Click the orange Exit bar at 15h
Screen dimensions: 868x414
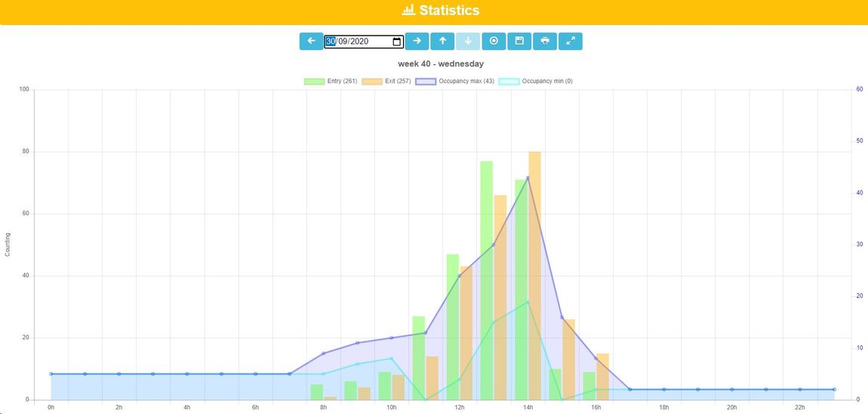point(568,360)
